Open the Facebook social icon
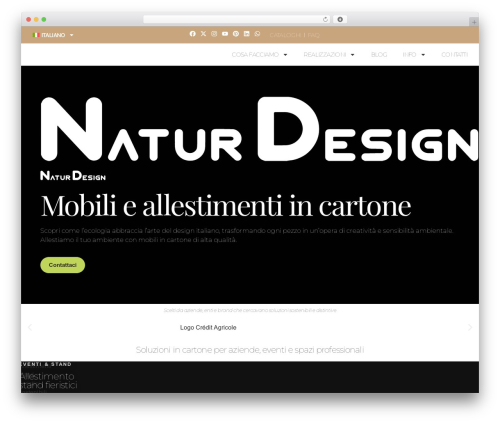Screen dimensions: 500x423 193,34
